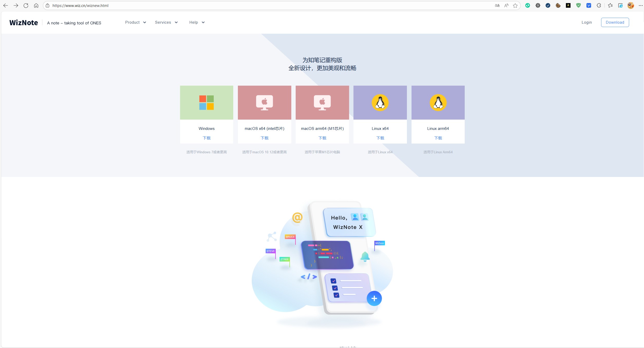Click the Linux arm64 penguin icon
The width and height of the screenshot is (644, 348).
438,103
